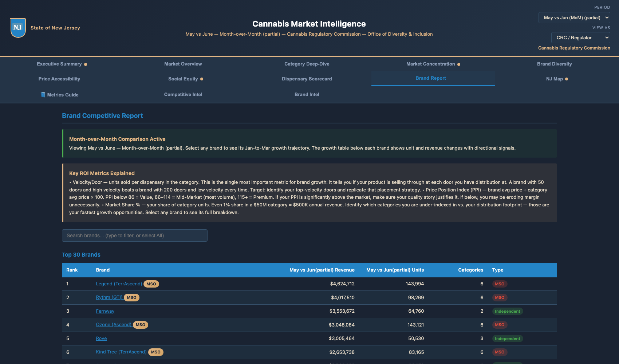This screenshot has height=364, width=619.
Task: Open the View As CRC / Regulator dropdown
Action: 581,37
